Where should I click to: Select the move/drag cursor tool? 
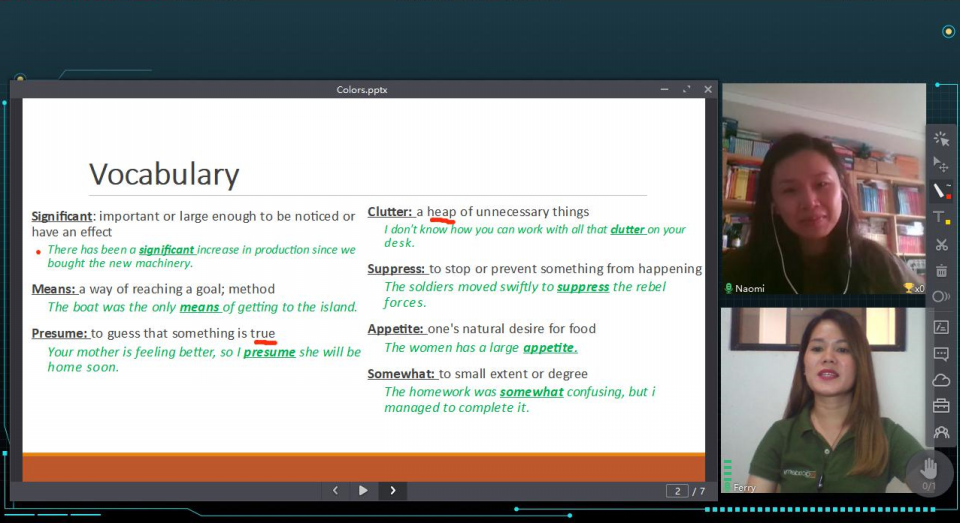(941, 165)
